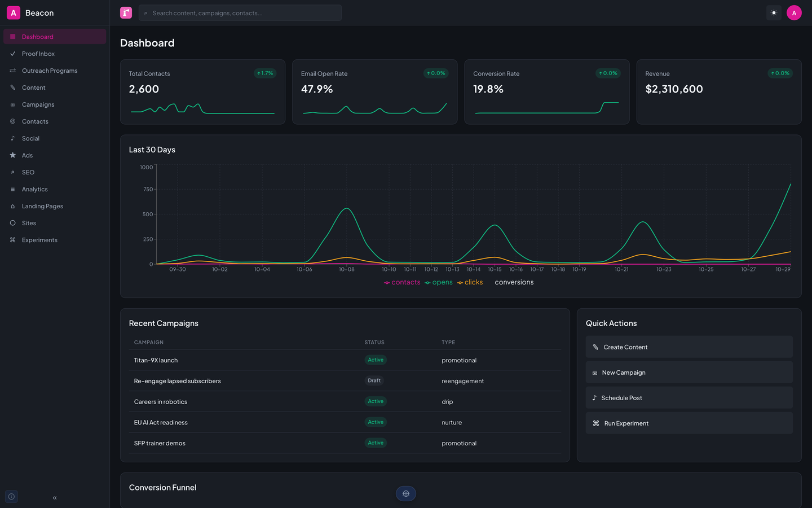
Task: Click the note icon on Schedule Post
Action: pyautogui.click(x=594, y=398)
